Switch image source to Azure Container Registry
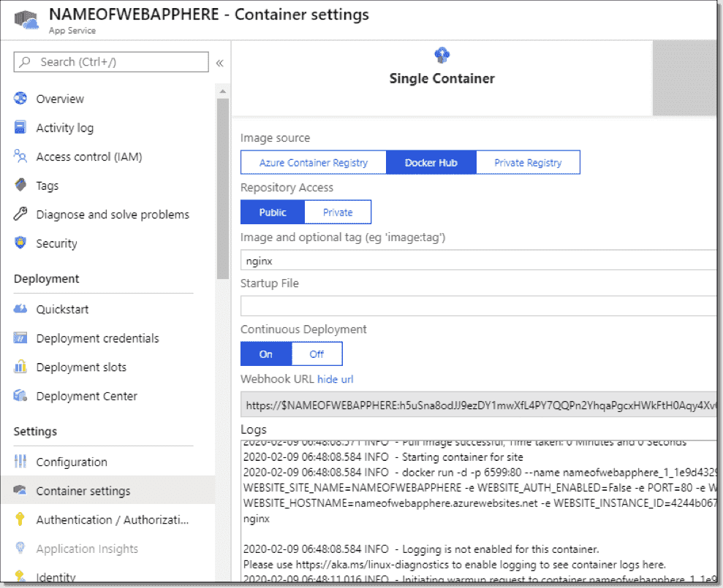 (x=313, y=163)
